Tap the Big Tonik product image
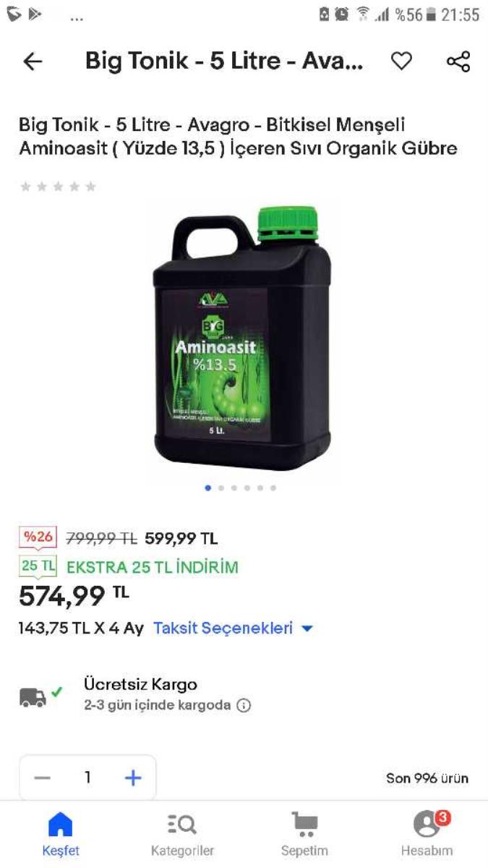Viewport: 488px width, 868px height. point(244,339)
